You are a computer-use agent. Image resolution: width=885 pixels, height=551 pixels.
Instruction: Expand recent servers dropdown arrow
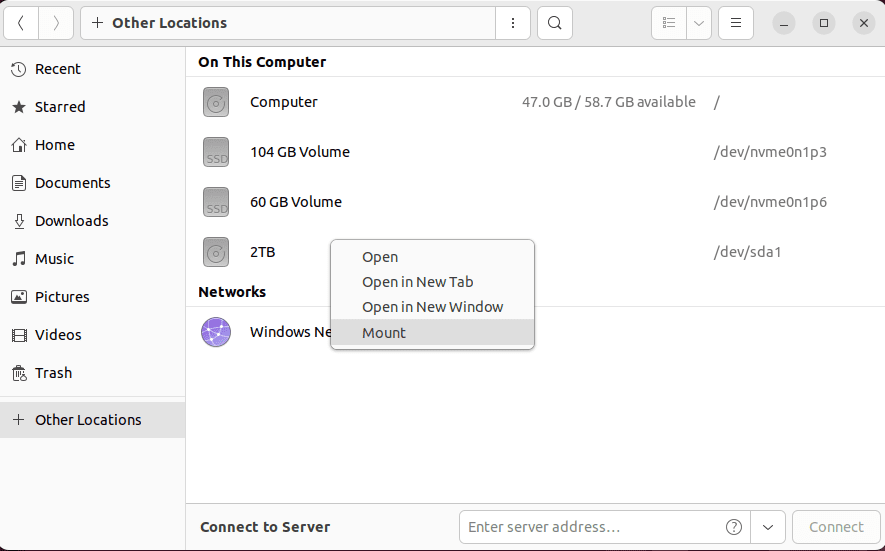[x=768, y=527]
